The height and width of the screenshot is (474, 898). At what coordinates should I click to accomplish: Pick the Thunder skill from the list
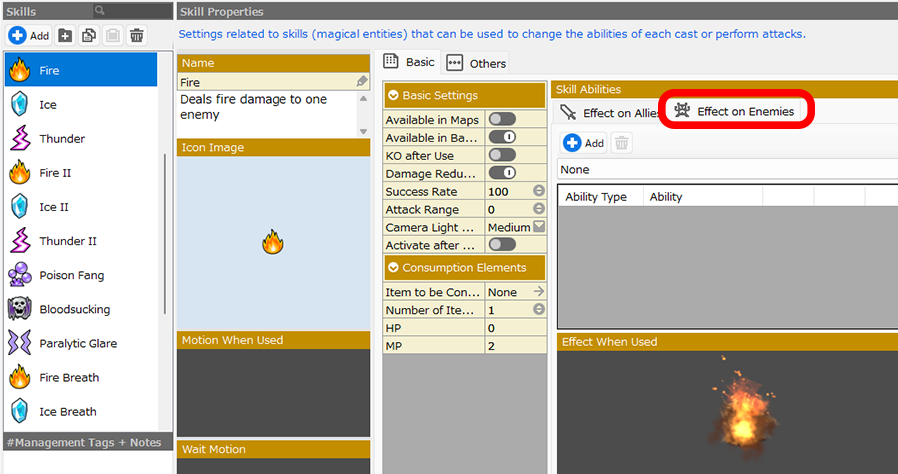pyautogui.click(x=62, y=139)
